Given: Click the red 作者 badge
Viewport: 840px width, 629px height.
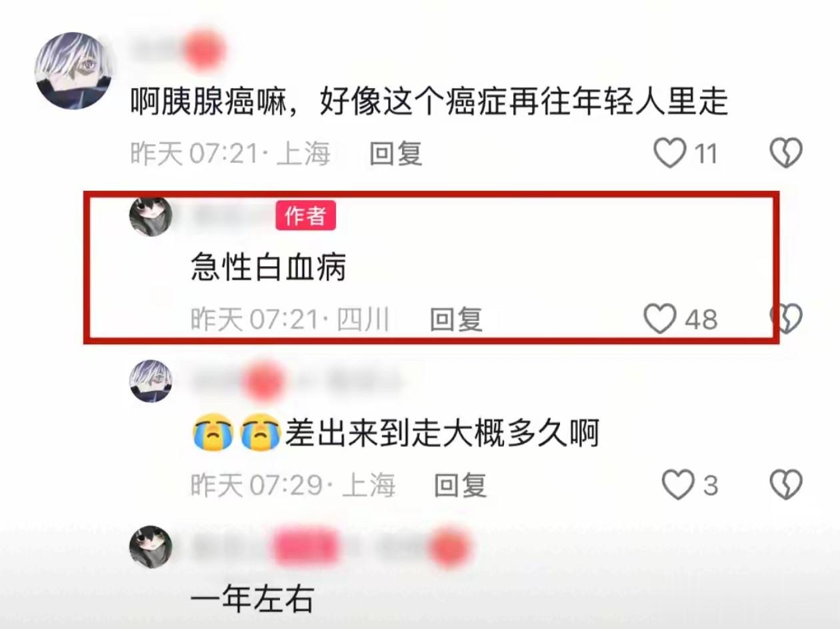Looking at the screenshot, I should coord(306,216).
